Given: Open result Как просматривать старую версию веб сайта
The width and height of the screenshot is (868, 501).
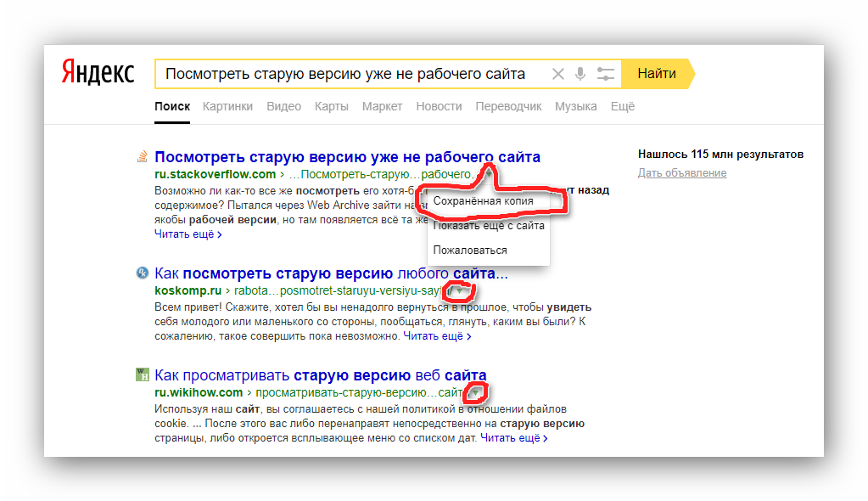Looking at the screenshot, I should coord(321,375).
